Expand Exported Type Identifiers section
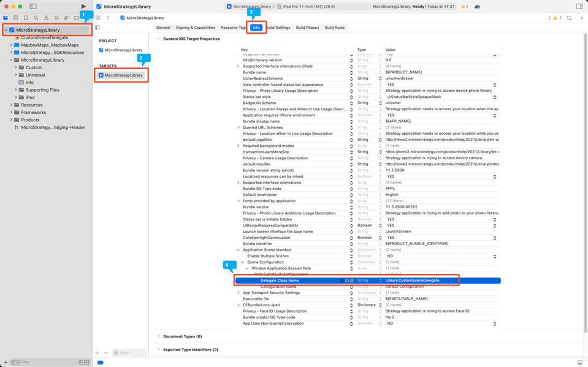Screen dimensions: 588x367 point(159,349)
